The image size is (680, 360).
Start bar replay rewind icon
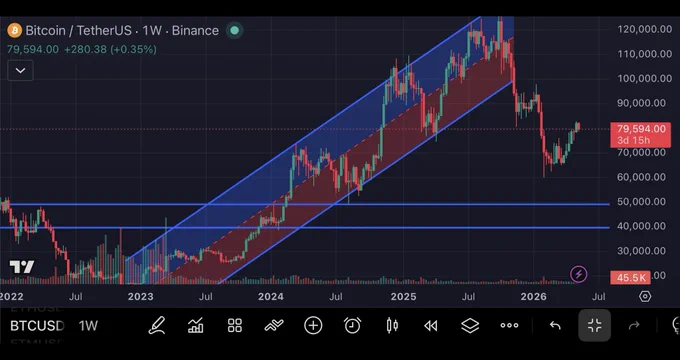(431, 325)
